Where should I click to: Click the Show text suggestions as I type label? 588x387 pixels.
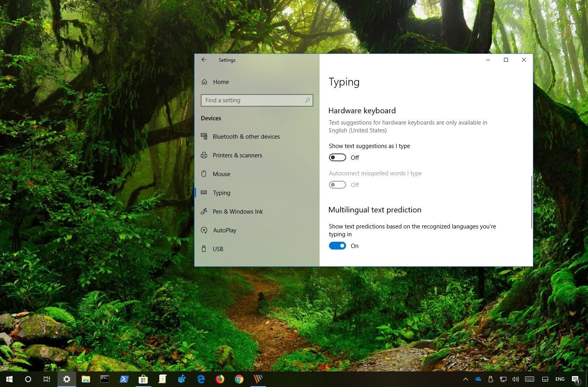[370, 146]
